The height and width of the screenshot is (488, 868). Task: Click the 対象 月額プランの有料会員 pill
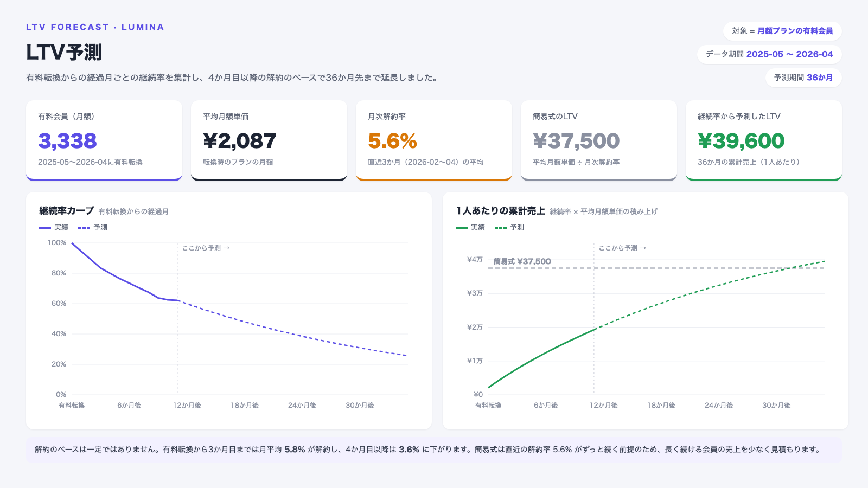pyautogui.click(x=782, y=31)
